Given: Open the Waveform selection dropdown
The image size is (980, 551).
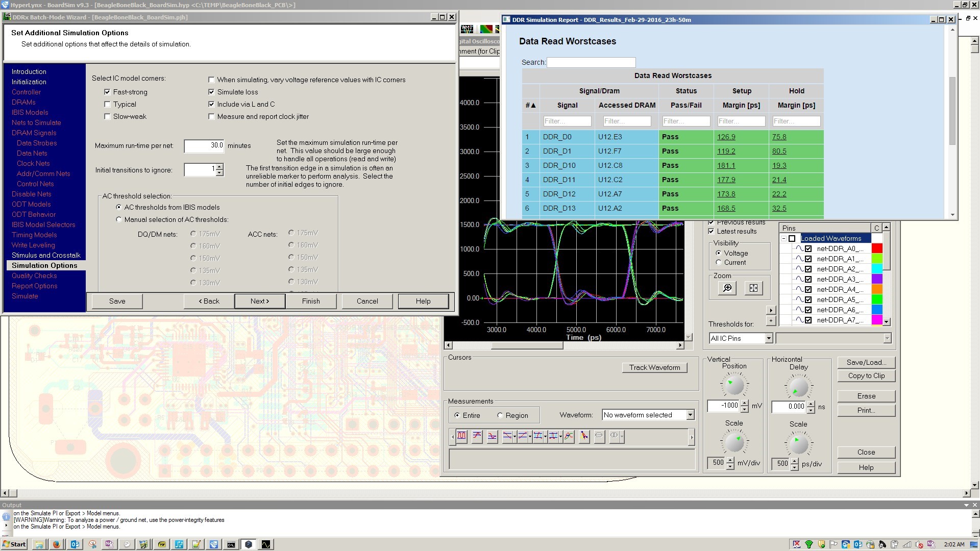Looking at the screenshot, I should tap(690, 415).
